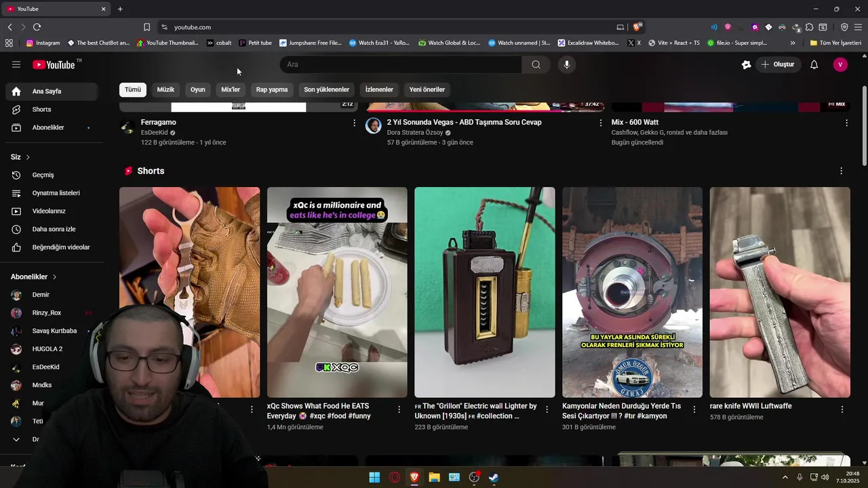Open Oynatma listeleri in sidebar
Screen dimensions: 868x488
(x=52, y=193)
